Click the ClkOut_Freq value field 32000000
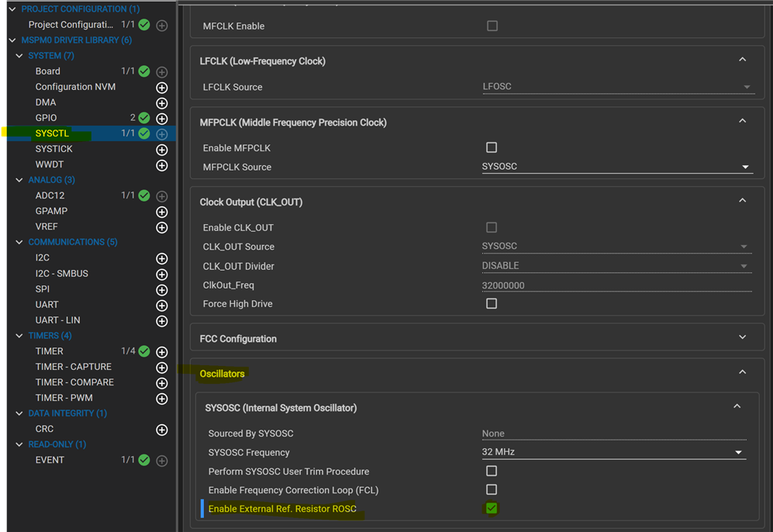 (616, 285)
